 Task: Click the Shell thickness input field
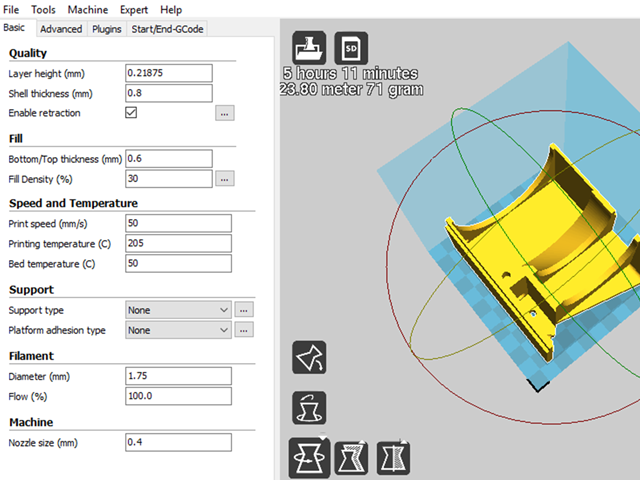(169, 93)
